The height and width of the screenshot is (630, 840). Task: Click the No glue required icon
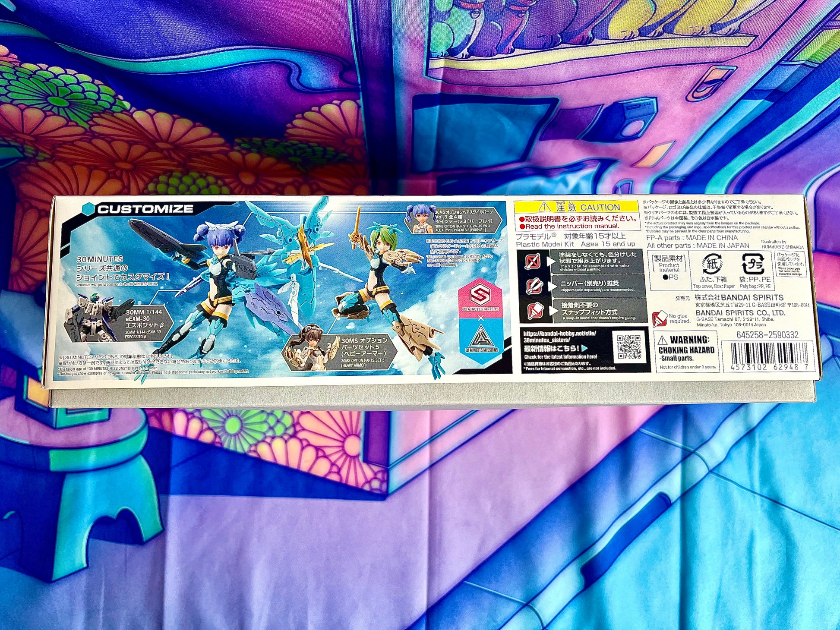pyautogui.click(x=660, y=319)
